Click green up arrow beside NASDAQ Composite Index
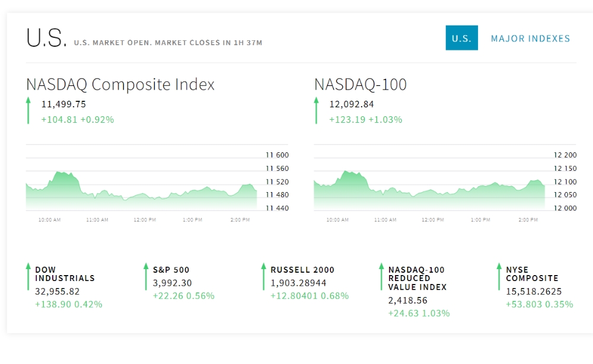593x364 pixels. [28, 111]
